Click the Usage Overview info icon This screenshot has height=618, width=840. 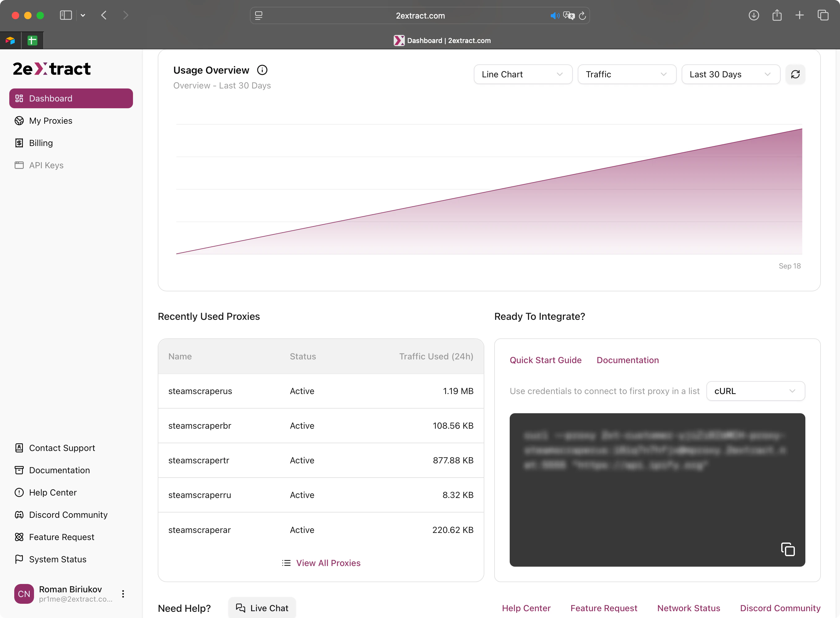coord(262,70)
